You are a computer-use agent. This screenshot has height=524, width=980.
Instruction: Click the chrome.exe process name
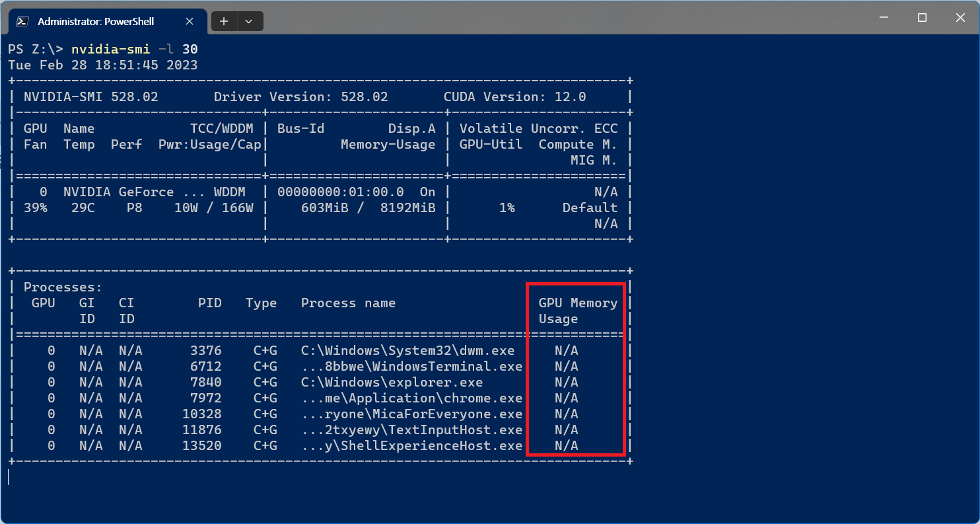(412, 398)
